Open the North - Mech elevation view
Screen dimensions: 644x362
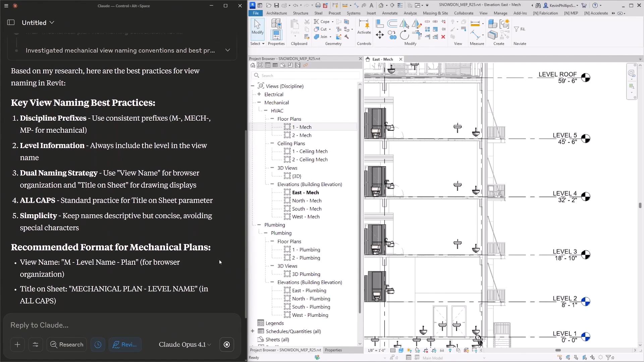click(x=307, y=200)
